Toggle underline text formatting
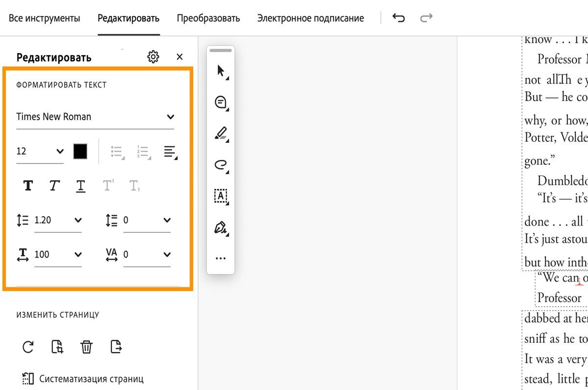588x390 pixels. 81,186
